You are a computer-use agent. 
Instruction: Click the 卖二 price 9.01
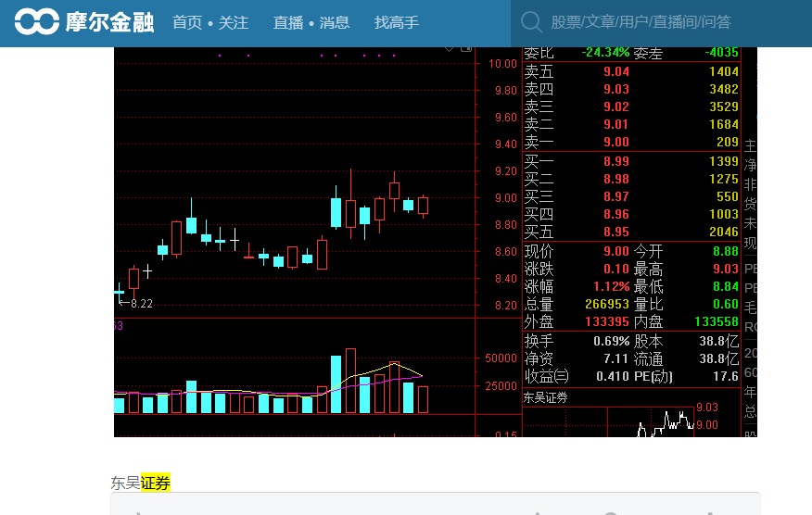[616, 124]
